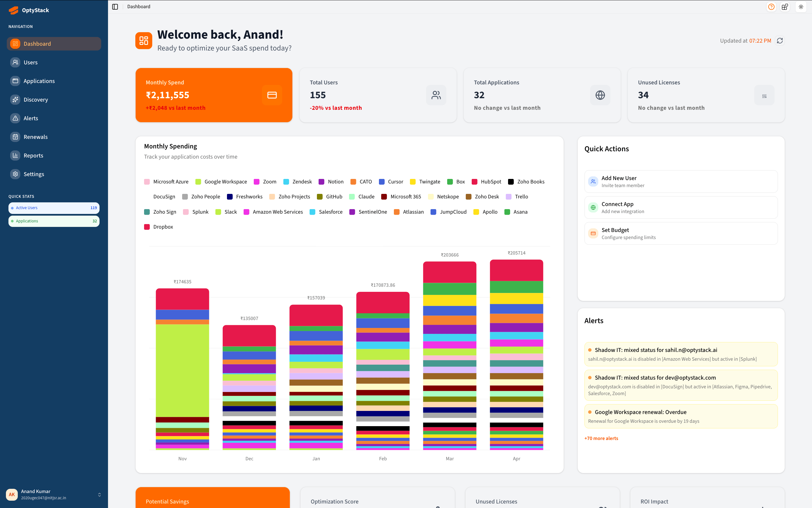Select Set Budget quick action
Viewport: 812px width, 508px height.
click(x=681, y=233)
